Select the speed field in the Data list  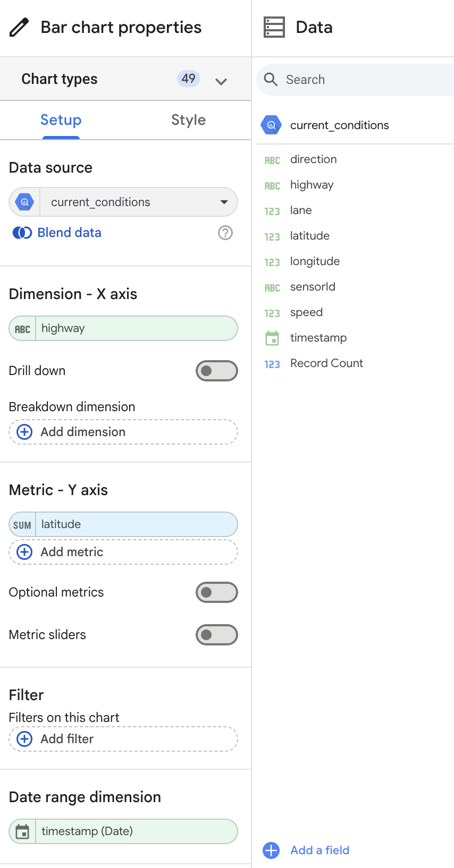(x=306, y=312)
